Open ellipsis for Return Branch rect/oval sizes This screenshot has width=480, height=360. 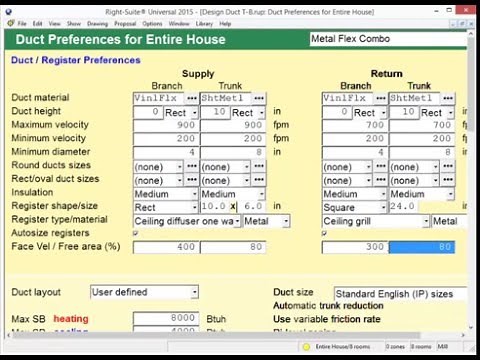[x=381, y=180]
